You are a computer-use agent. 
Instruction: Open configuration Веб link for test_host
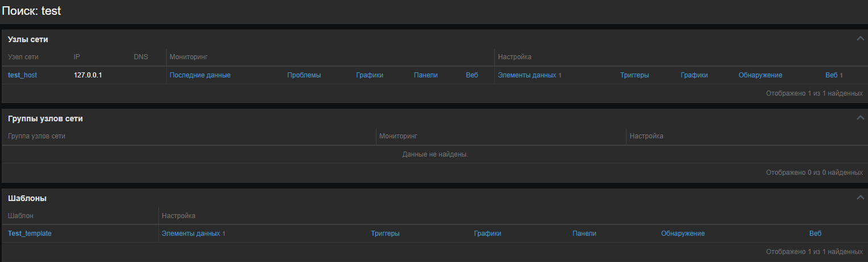tap(831, 75)
